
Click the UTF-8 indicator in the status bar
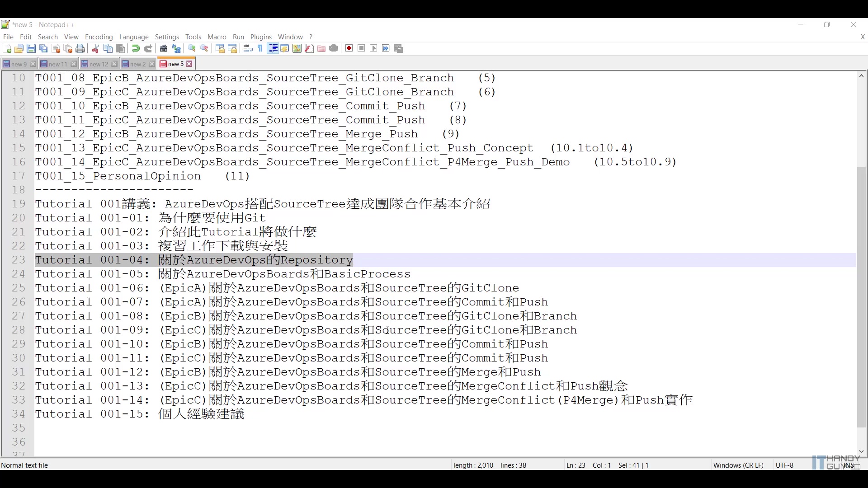tap(784, 465)
